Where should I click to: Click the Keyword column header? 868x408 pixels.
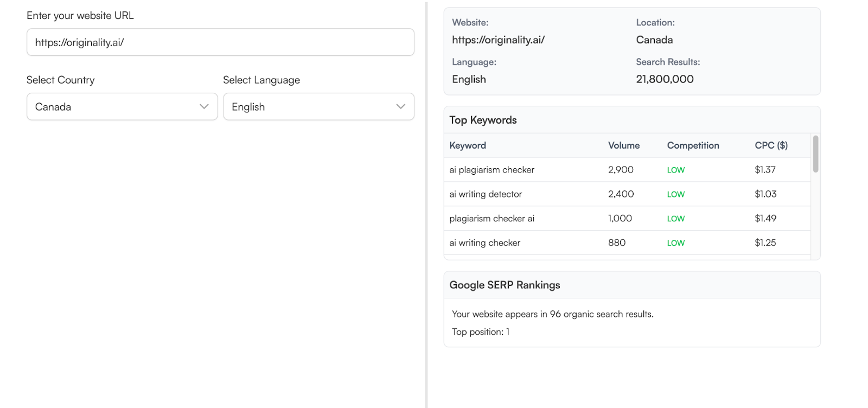(x=468, y=145)
